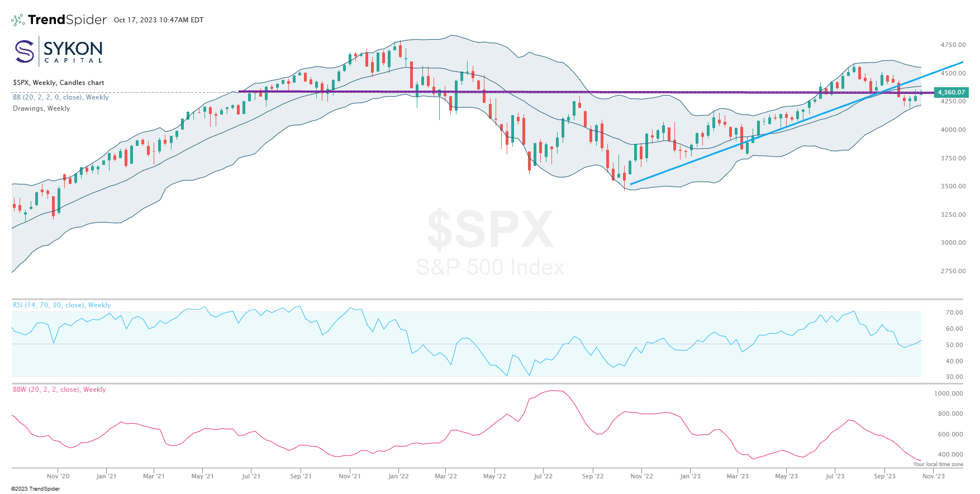
Task: Click the Nov '20 date axis label
Action: pos(58,476)
